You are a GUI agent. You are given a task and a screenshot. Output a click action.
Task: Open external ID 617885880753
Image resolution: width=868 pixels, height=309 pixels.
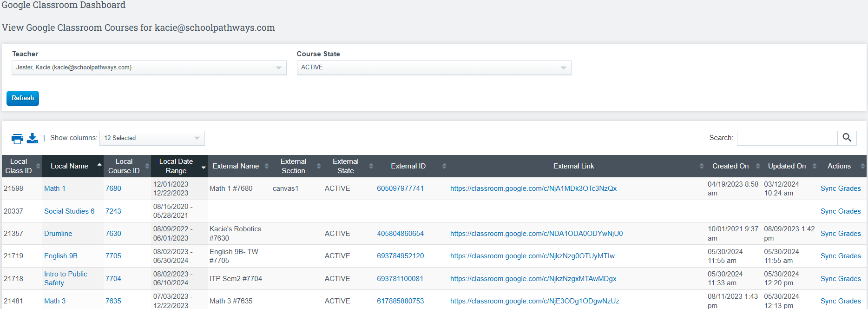coord(401,301)
